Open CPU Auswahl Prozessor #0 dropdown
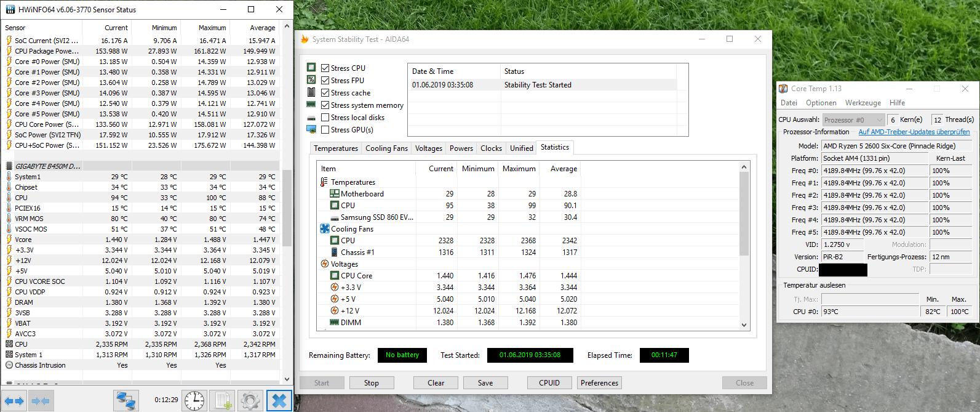Image resolution: width=980 pixels, height=412 pixels. (x=853, y=120)
